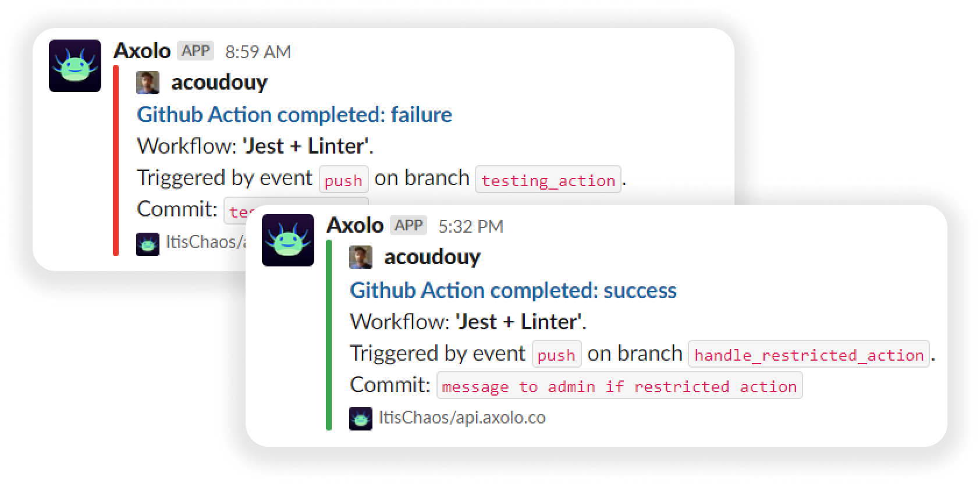
Task: Click the Axolo sender name at 5:32 PM
Action: [355, 226]
